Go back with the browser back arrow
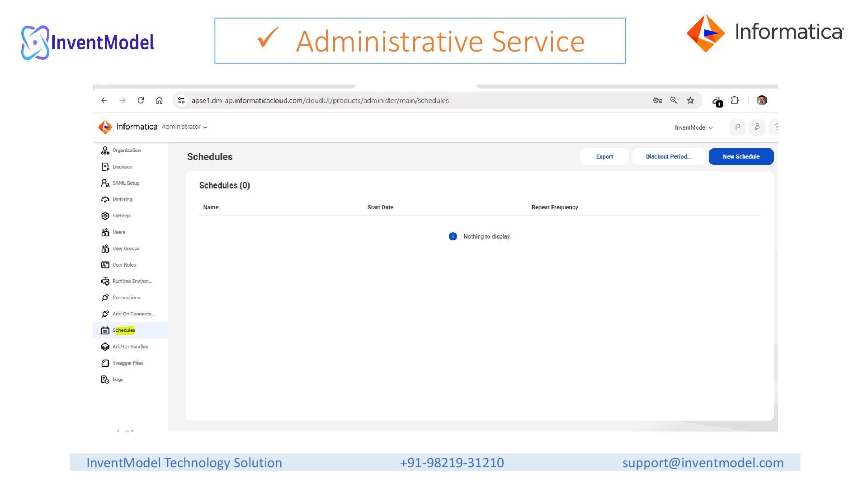Screen dimensions: 868x488 coord(104,100)
